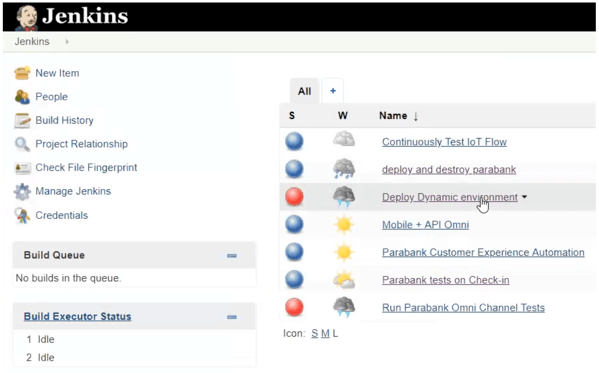Click blue status ball for Mobile + API Omni

[x=294, y=224]
